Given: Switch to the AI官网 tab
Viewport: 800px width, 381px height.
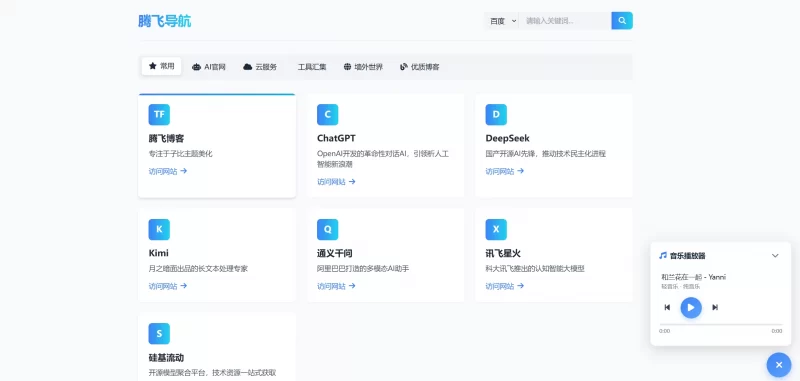Looking at the screenshot, I should point(209,67).
